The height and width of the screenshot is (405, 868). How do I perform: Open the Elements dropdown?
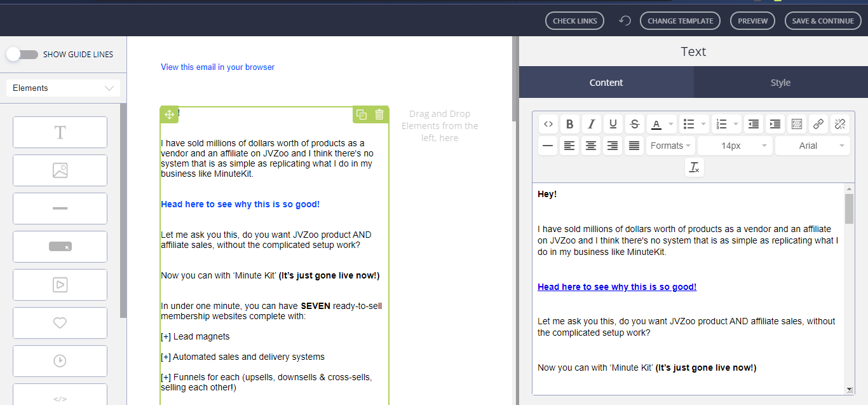63,88
